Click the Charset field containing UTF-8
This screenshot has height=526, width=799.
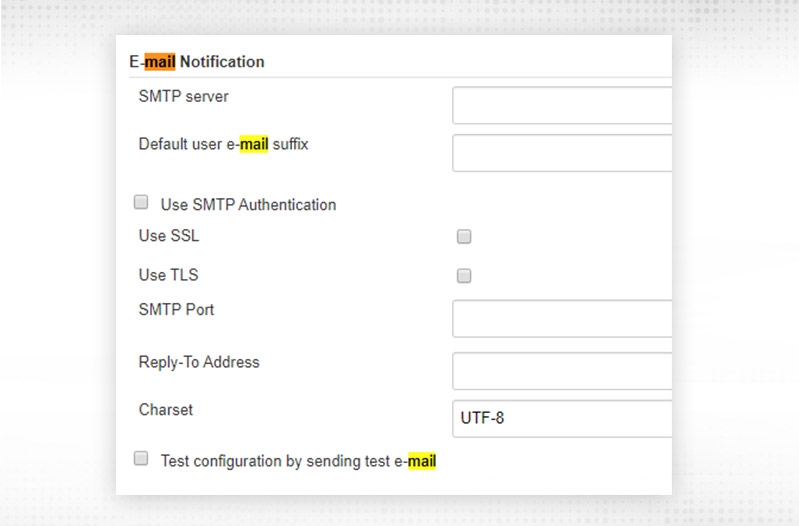[x=561, y=418]
